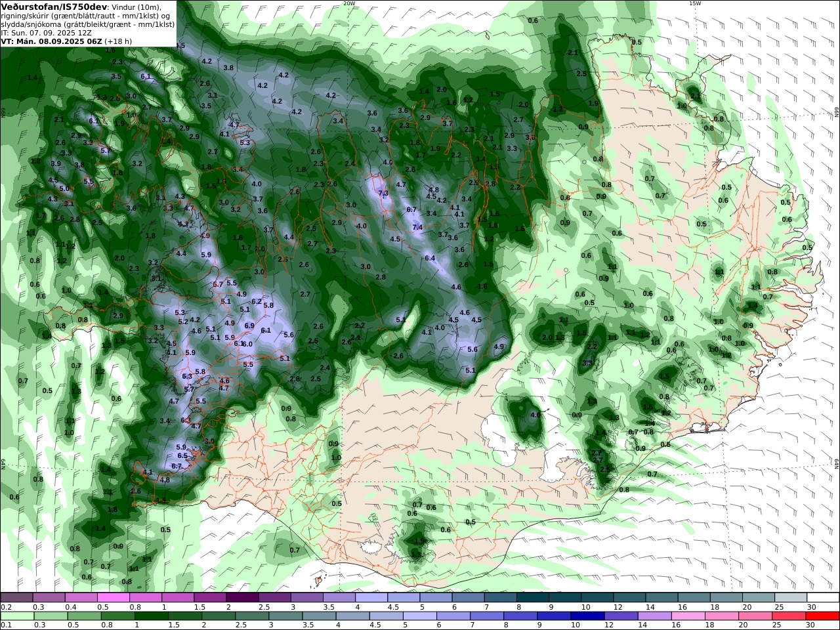Pick the upper-row swatch between 12 and 14
Screen dimensions: 840x630
(x=630, y=597)
